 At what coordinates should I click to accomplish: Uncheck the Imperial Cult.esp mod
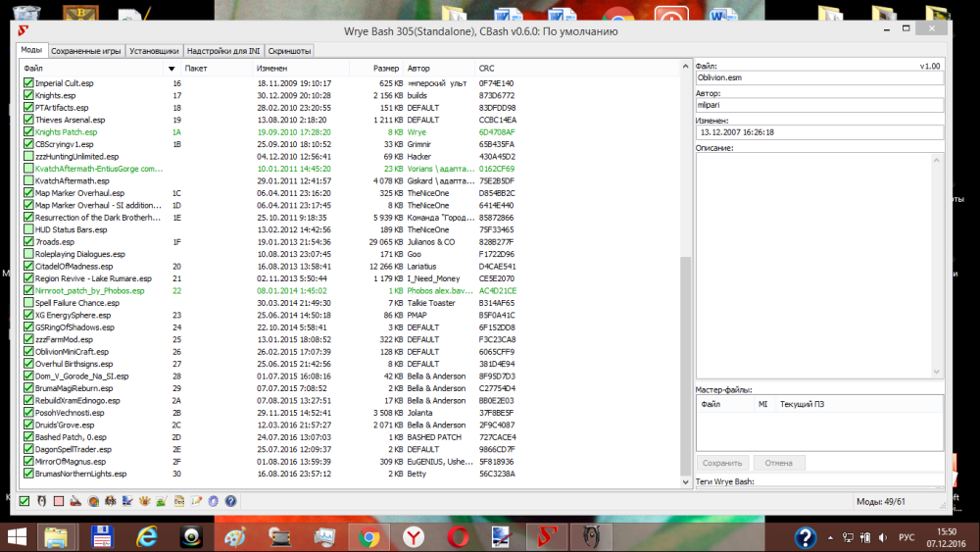coord(28,82)
